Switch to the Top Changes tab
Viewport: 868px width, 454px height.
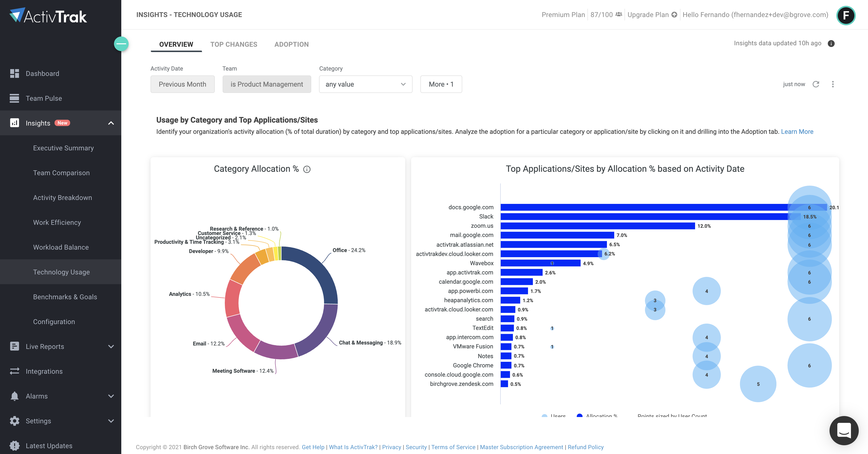click(x=234, y=45)
